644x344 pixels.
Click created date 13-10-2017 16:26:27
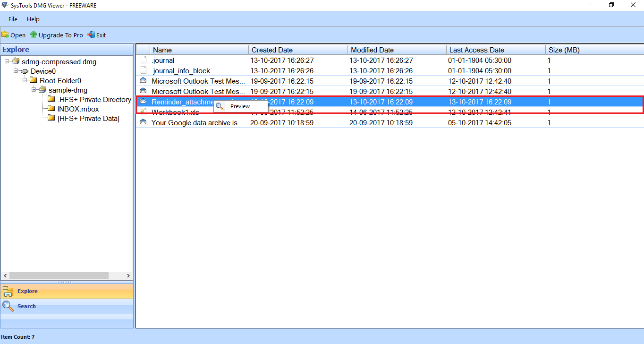[282, 60]
